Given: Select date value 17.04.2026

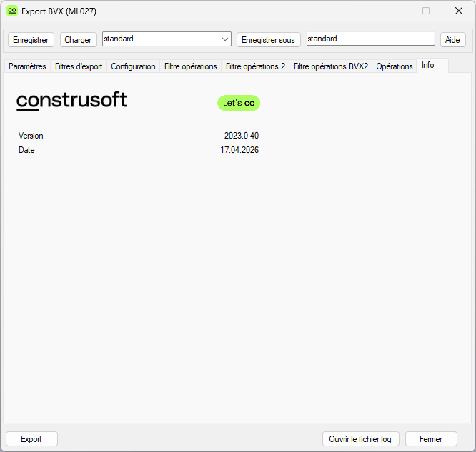Looking at the screenshot, I should click(x=239, y=150).
